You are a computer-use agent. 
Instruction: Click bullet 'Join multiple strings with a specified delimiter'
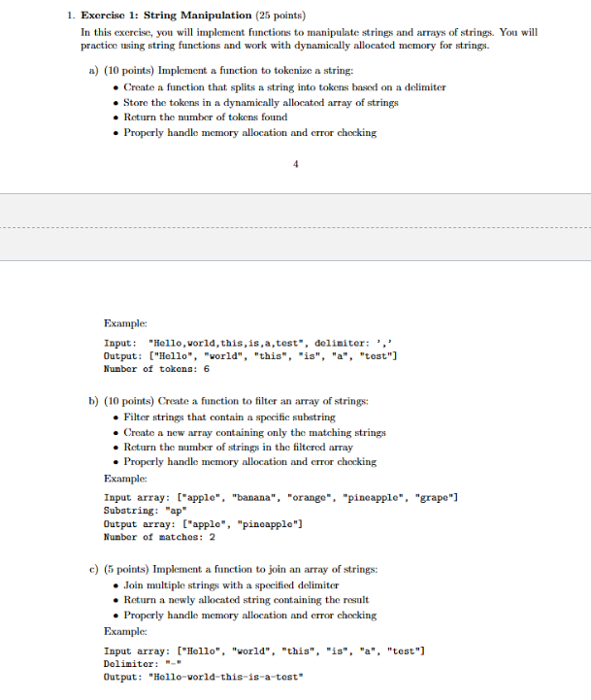(x=231, y=585)
